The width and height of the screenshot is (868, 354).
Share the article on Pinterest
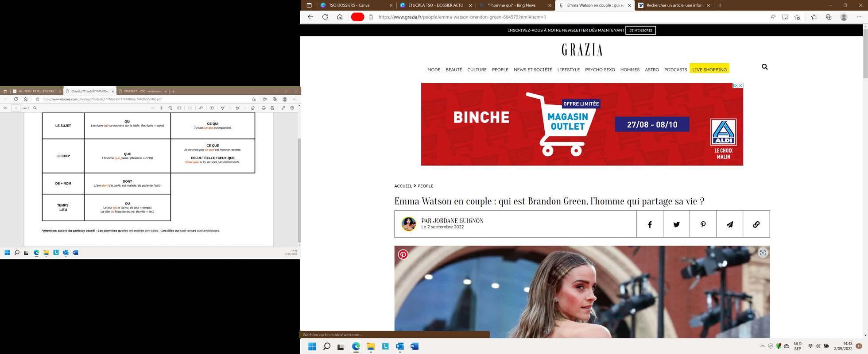[703, 224]
